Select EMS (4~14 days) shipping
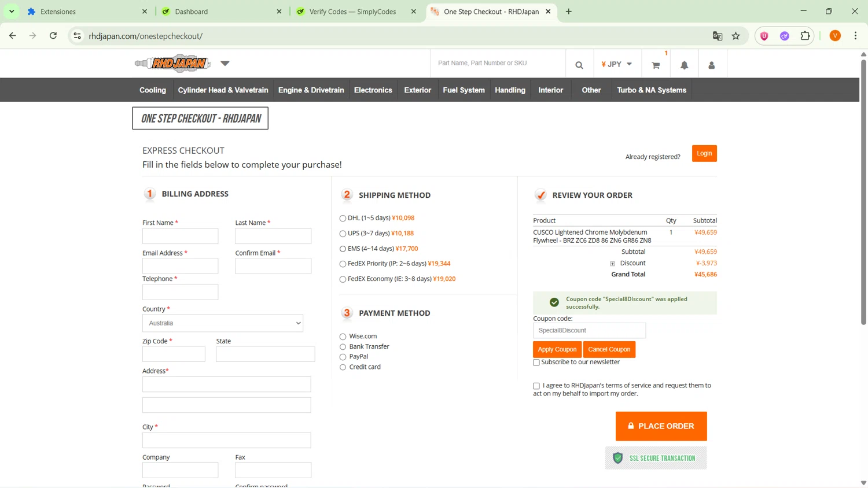Screen dimensions: 868x488 (x=343, y=249)
